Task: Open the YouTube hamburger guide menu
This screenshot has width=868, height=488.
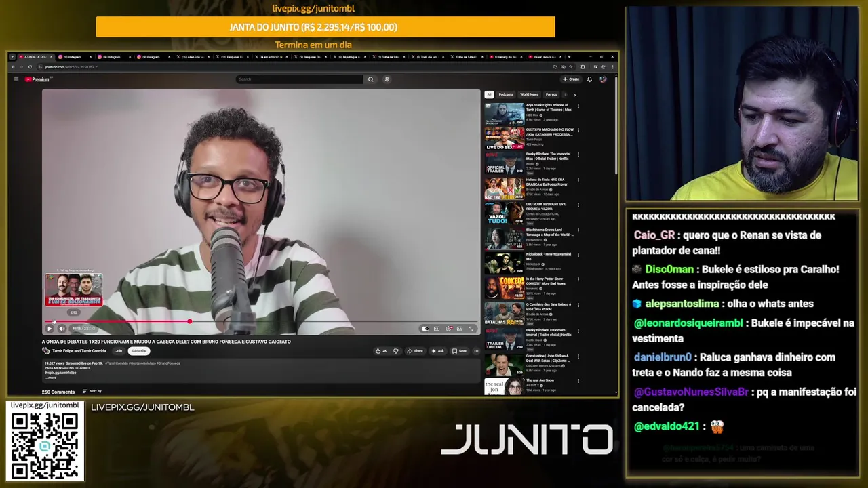Action: 16,79
